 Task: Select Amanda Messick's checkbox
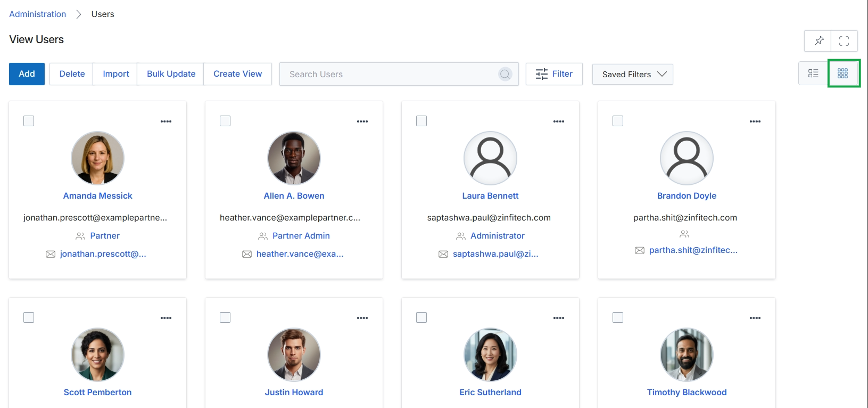(29, 121)
